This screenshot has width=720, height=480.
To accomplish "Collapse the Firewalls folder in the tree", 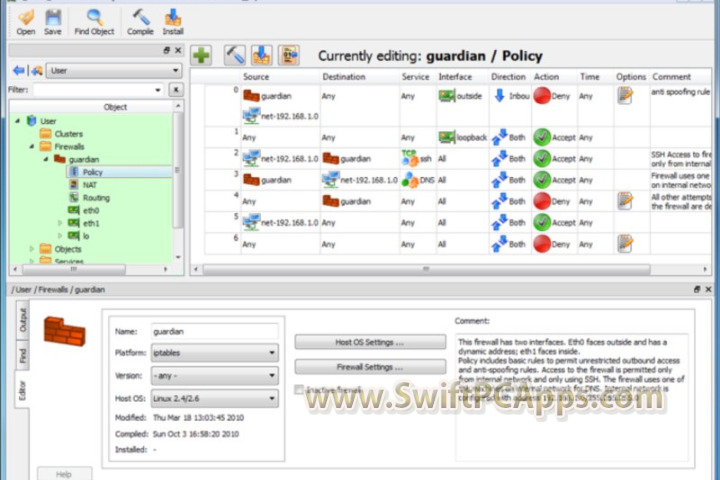I will point(32,147).
